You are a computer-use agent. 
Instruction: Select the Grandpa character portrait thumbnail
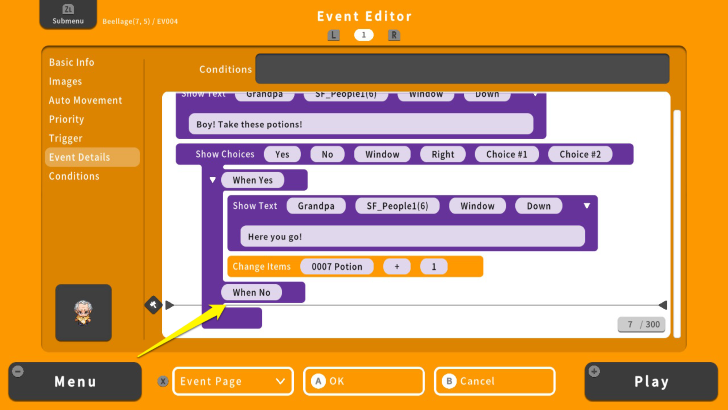(x=83, y=313)
